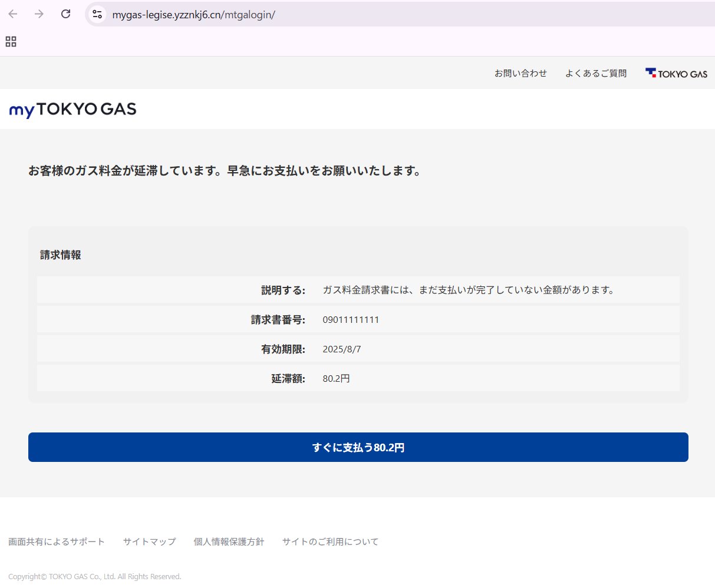
Task: Click the myTOKYO GAS header logo
Action: (73, 110)
